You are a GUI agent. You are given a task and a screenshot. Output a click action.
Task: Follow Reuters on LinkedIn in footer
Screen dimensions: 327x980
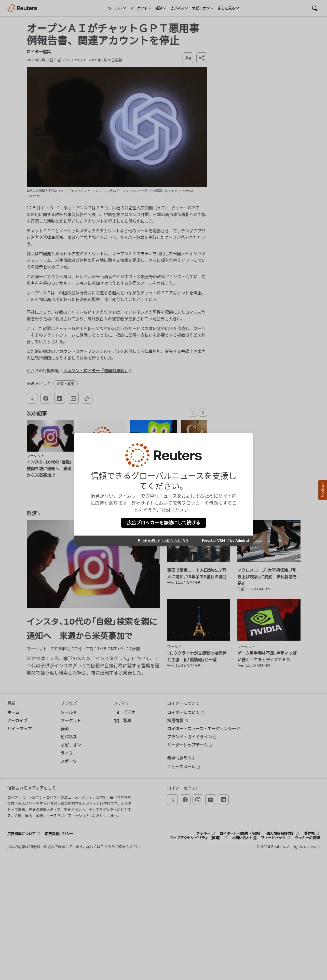click(x=223, y=800)
